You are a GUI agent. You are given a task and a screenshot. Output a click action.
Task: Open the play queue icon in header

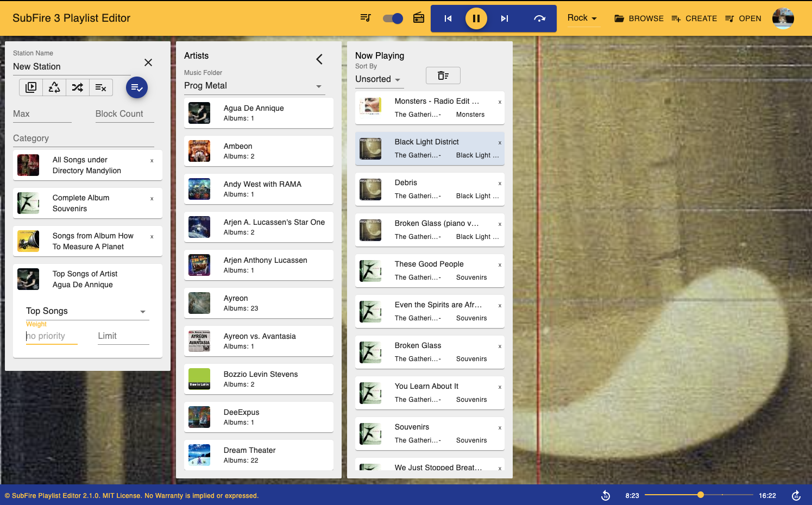[366, 18]
